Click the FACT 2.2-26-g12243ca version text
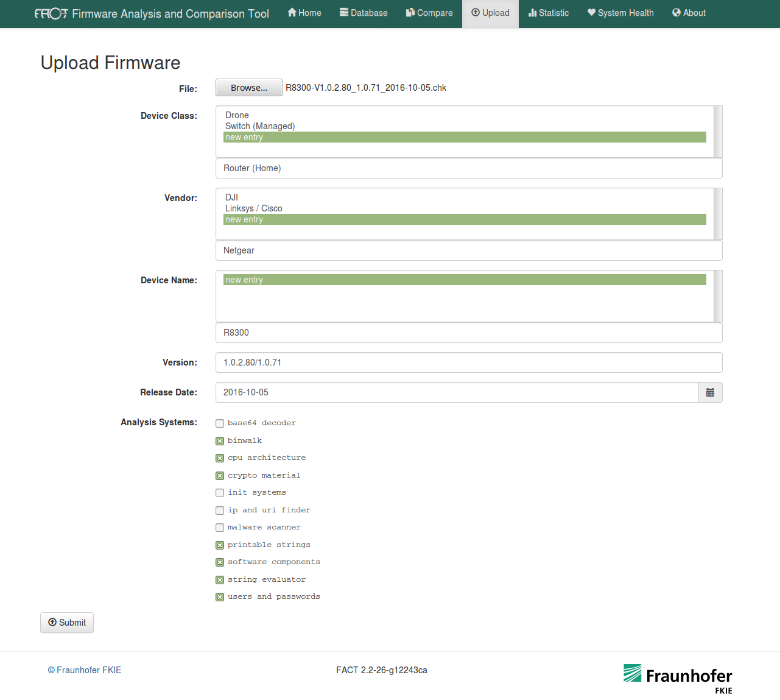Viewport: 780px width, 700px height. pyautogui.click(x=382, y=670)
